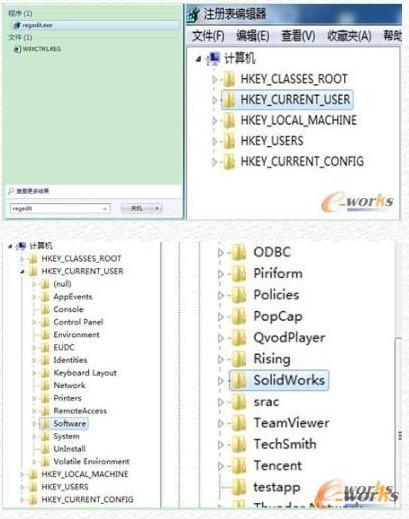Screen dimensions: 409x519
Task: Expand HKEY_CLASSES_ROOT in the window with the menu bar
Action: (x=214, y=79)
